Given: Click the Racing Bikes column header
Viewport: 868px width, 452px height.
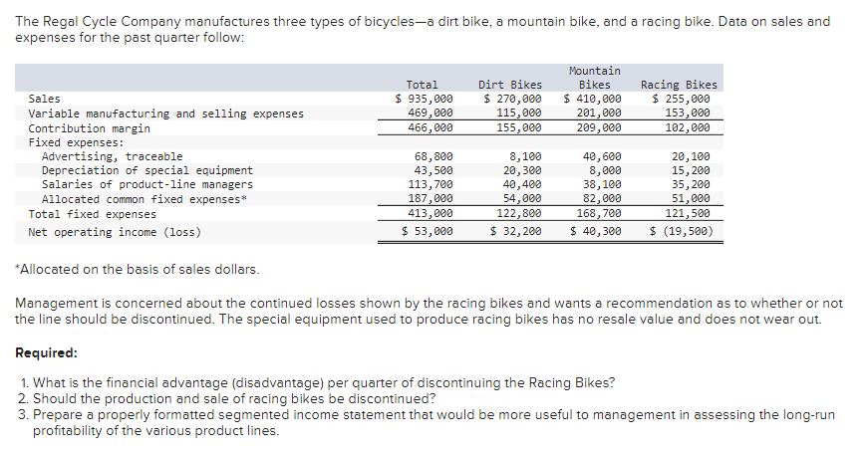Looking at the screenshot, I should pyautogui.click(x=679, y=85).
